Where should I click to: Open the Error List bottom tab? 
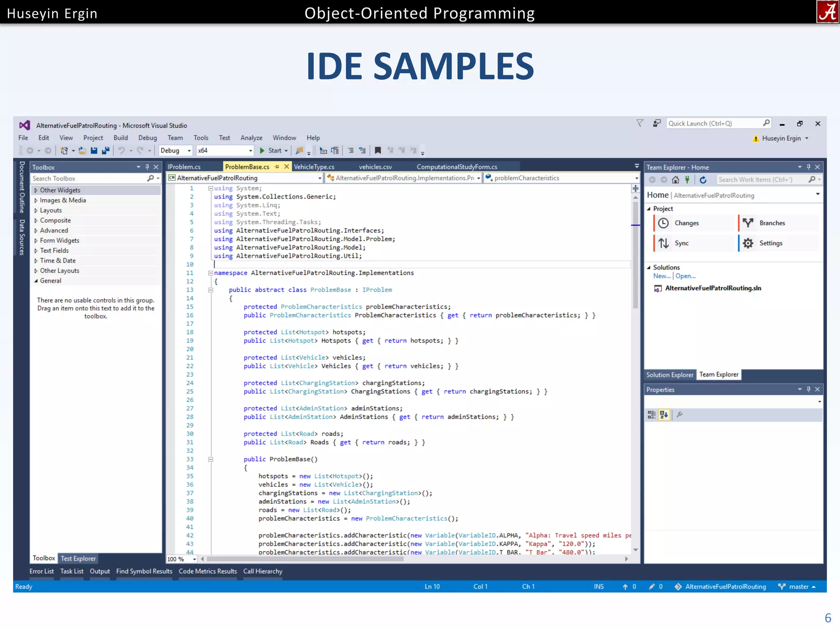[x=41, y=571]
